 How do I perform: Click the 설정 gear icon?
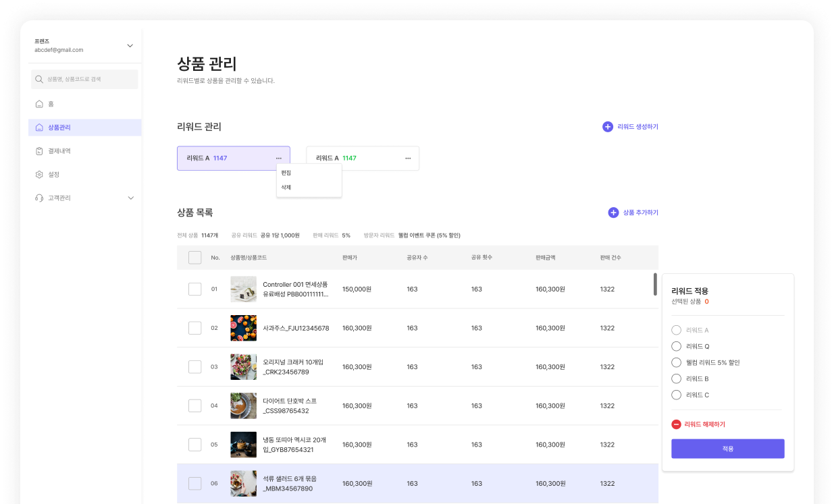[x=39, y=175]
